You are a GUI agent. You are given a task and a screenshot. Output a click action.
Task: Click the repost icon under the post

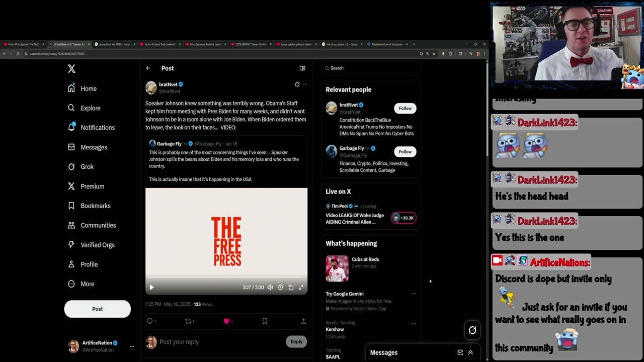(188, 321)
